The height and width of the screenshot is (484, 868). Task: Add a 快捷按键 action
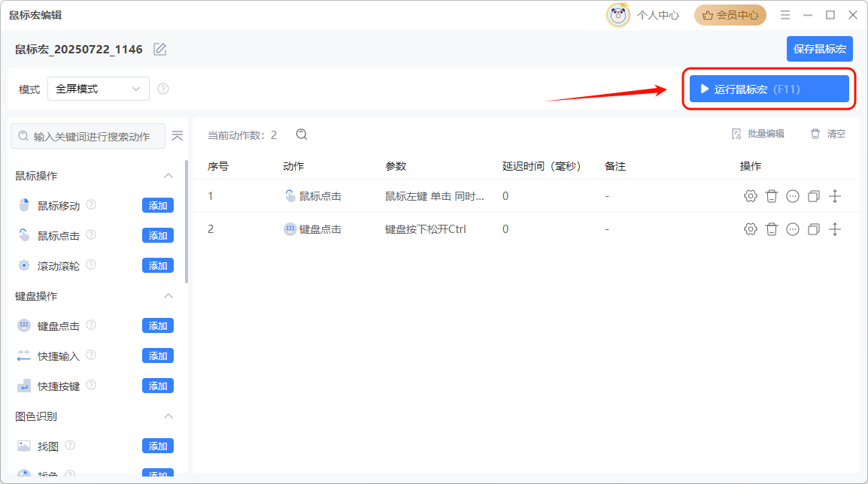tap(158, 386)
